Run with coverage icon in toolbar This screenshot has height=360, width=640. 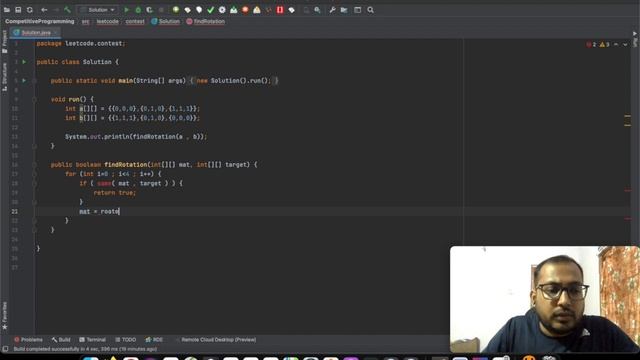149,10
